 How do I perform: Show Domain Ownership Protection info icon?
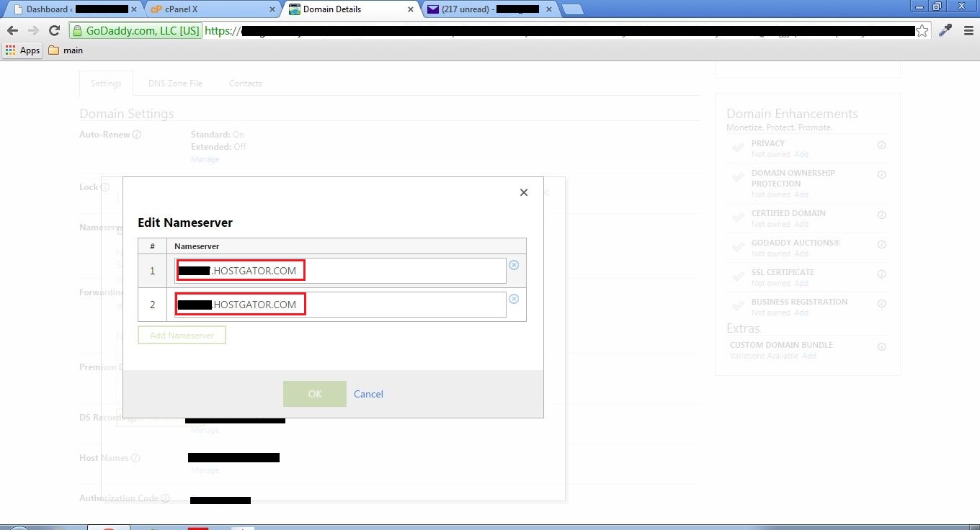coord(881,174)
